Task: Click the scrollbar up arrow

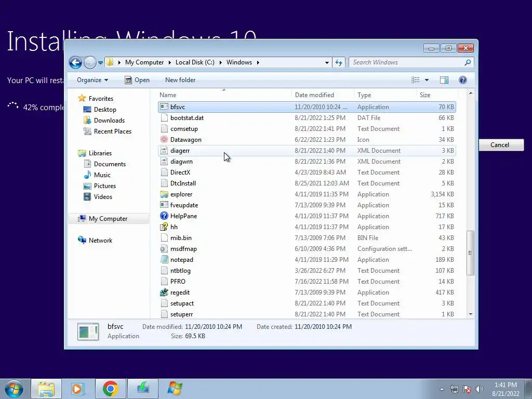Action: pos(470,93)
